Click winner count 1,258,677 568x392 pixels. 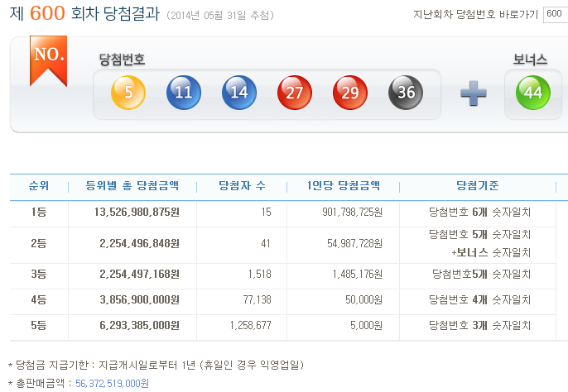point(251,325)
